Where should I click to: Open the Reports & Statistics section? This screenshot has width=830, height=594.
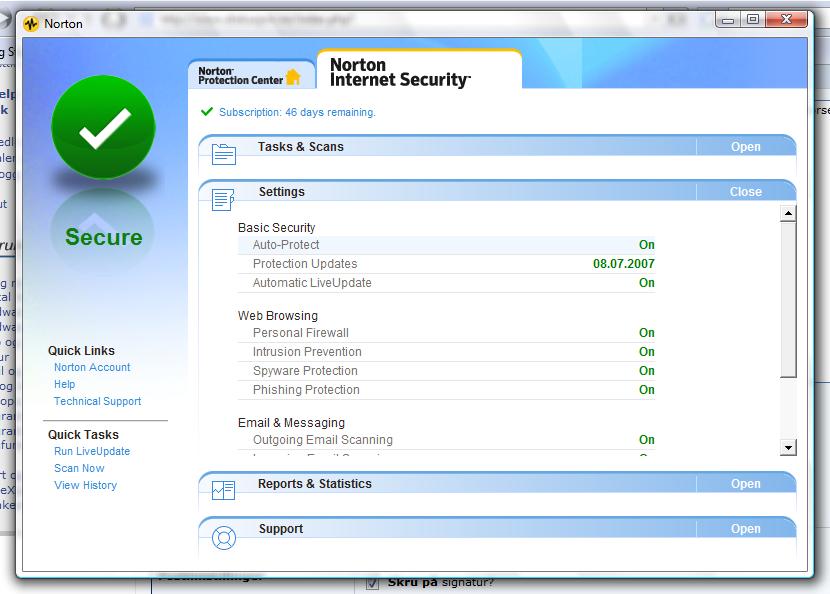(745, 484)
